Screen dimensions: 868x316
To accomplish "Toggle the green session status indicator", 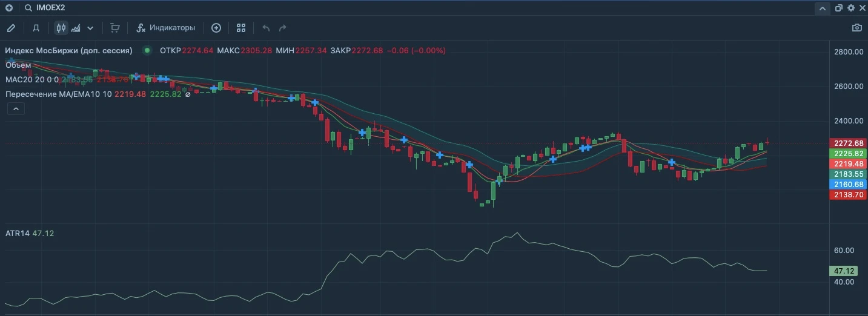I will [x=147, y=50].
